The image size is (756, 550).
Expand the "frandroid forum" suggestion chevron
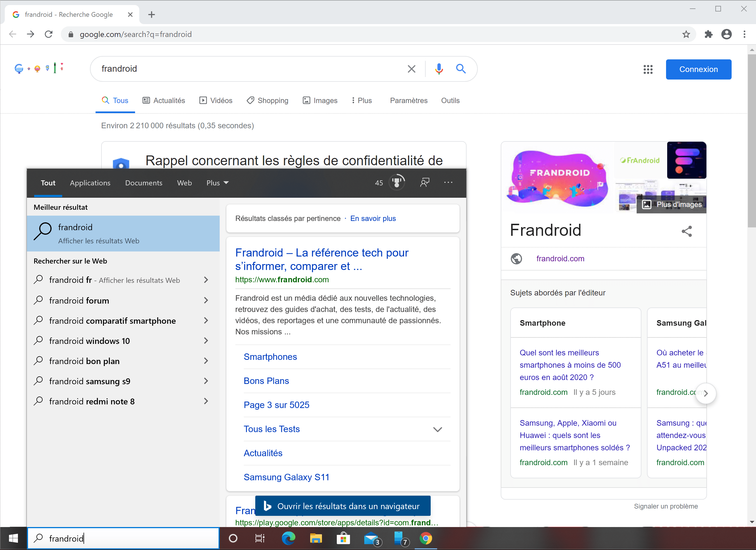pos(206,300)
